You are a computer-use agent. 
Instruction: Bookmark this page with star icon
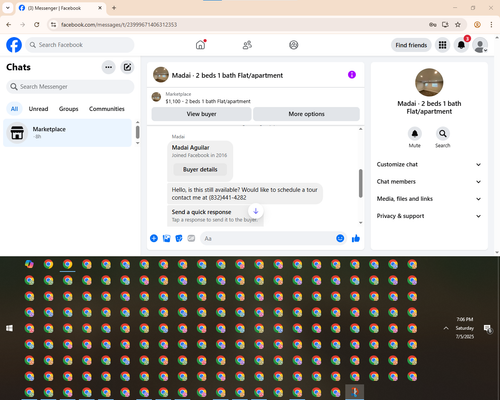click(458, 25)
